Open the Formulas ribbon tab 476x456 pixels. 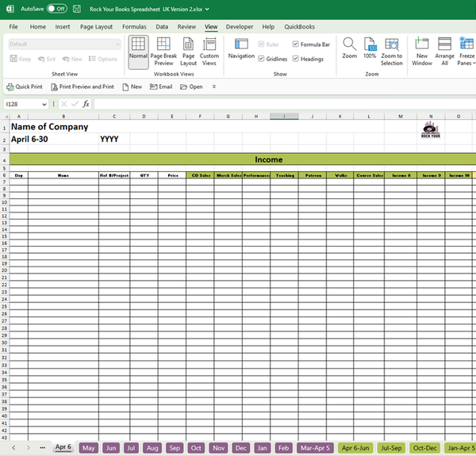[x=133, y=26]
